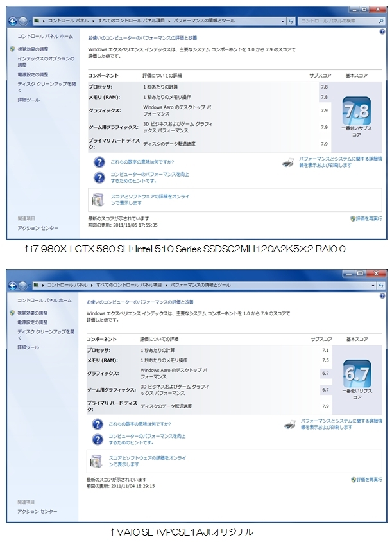Select コントロールパネル breadcrumb in the bottom window
This screenshot has width=392, height=542.
(x=67, y=285)
